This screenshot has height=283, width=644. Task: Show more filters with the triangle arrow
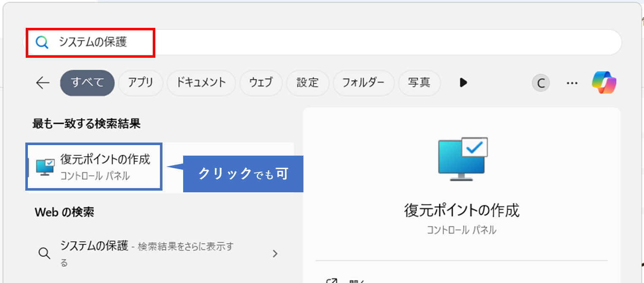(463, 83)
